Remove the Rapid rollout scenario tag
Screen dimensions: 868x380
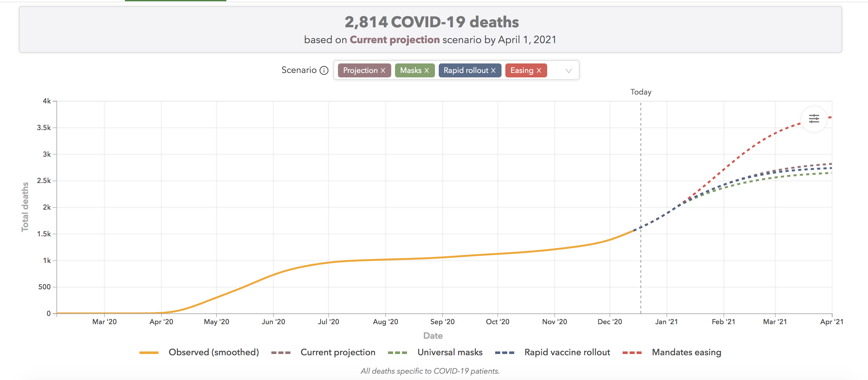(x=493, y=70)
